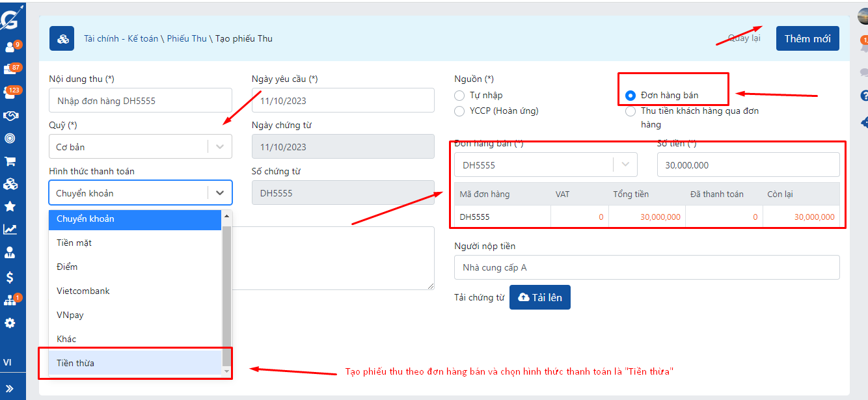Click the handshake icon in sidebar
Screen dimensions: 868x400
click(10, 116)
